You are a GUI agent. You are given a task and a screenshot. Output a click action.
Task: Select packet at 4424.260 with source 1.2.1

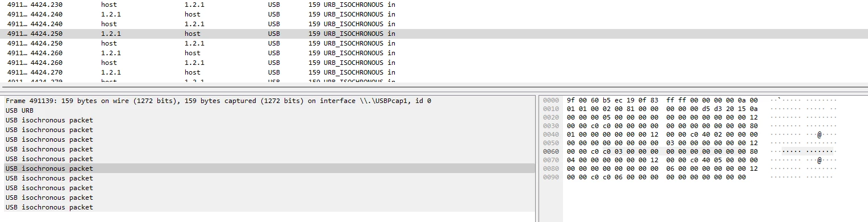click(x=434, y=53)
